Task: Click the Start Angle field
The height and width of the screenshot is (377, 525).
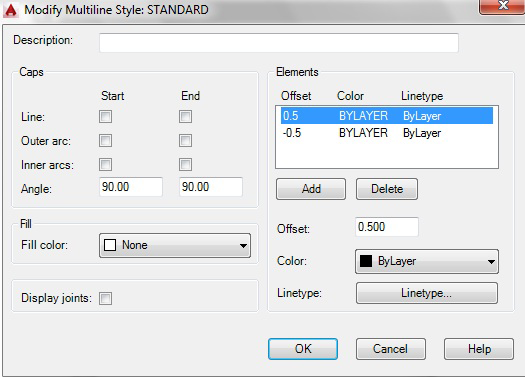Action: coord(131,187)
